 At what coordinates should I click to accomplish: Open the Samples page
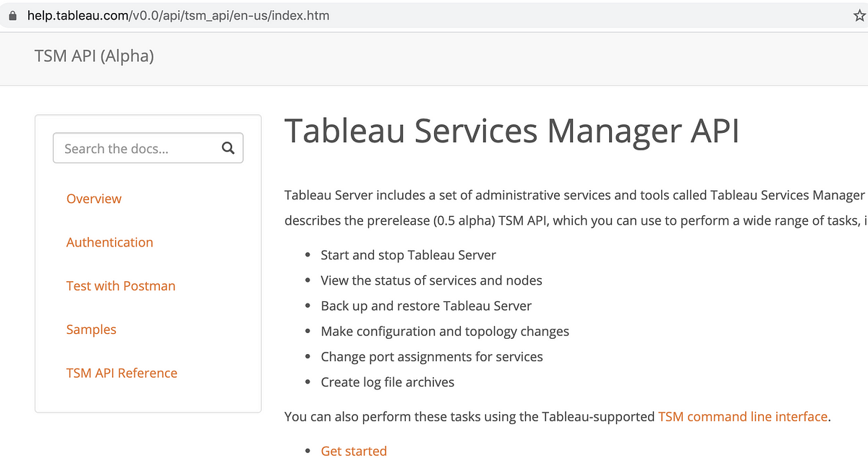(x=90, y=329)
